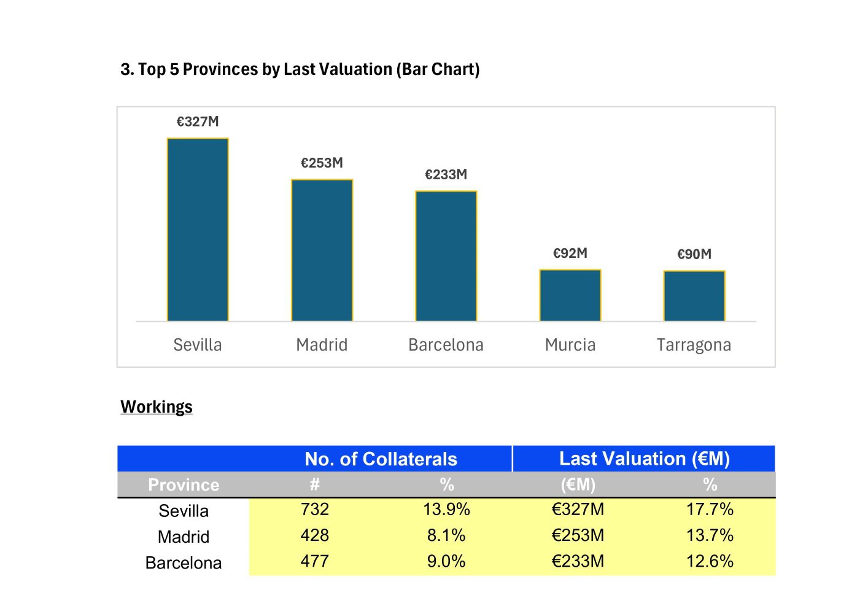The width and height of the screenshot is (868, 614).
Task: Click the €90M data label above Tarragona
Action: coord(694,254)
